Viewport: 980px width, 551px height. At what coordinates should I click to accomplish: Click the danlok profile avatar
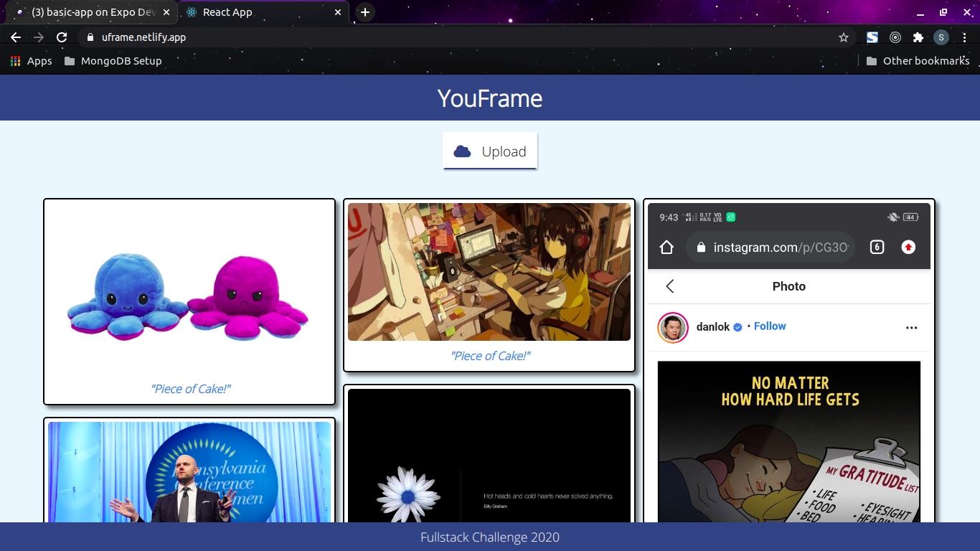pos(673,328)
